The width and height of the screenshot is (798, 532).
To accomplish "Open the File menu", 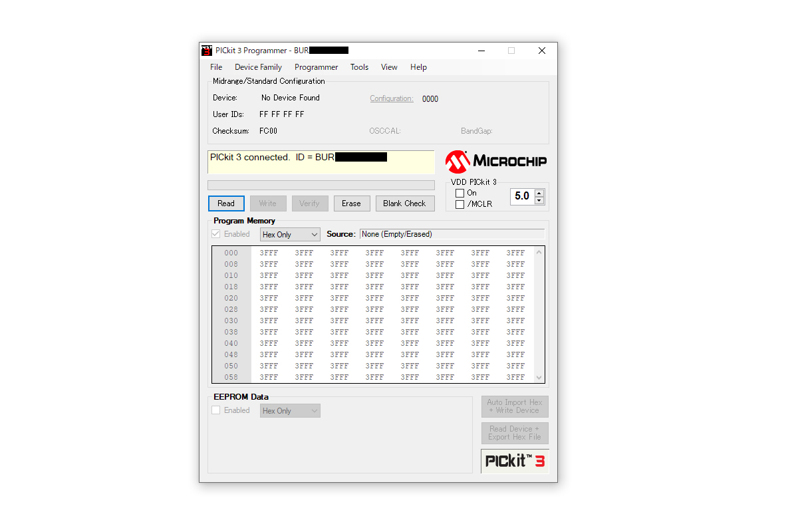I will pos(216,67).
